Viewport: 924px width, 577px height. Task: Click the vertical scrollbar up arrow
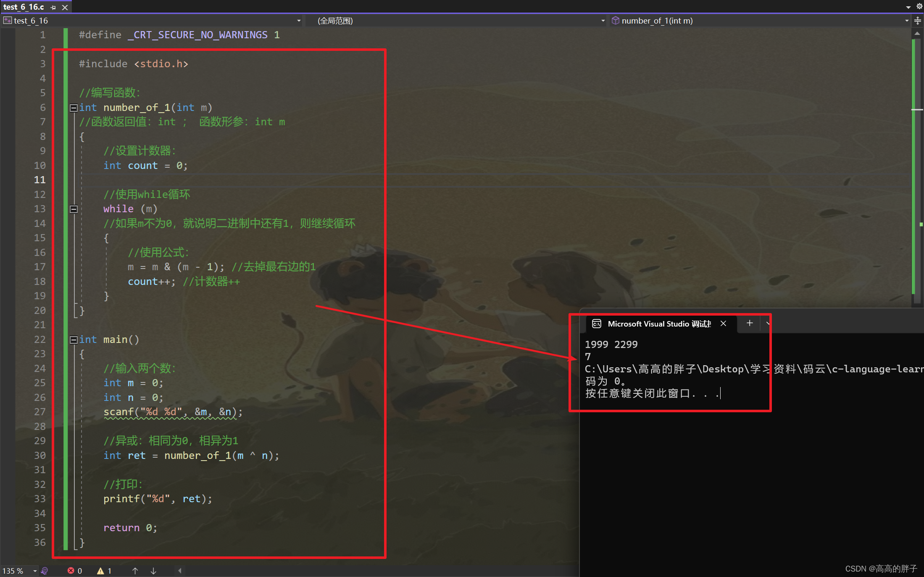(x=917, y=33)
